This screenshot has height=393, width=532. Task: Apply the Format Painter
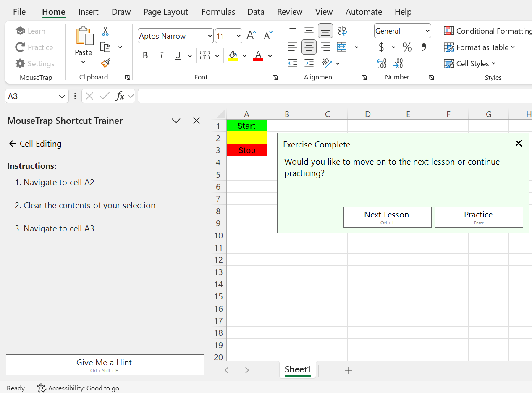105,63
